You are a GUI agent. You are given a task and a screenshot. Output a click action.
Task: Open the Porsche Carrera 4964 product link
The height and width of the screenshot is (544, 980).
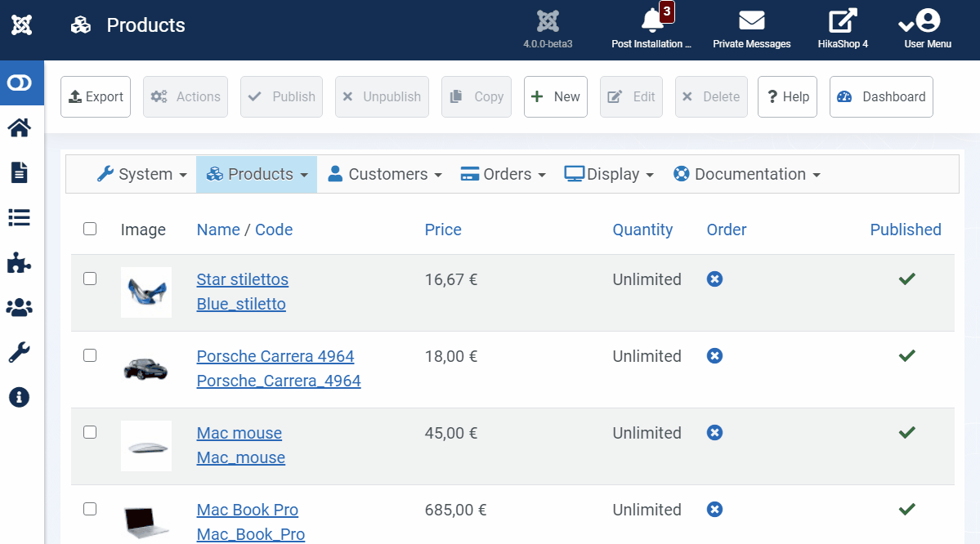[275, 356]
